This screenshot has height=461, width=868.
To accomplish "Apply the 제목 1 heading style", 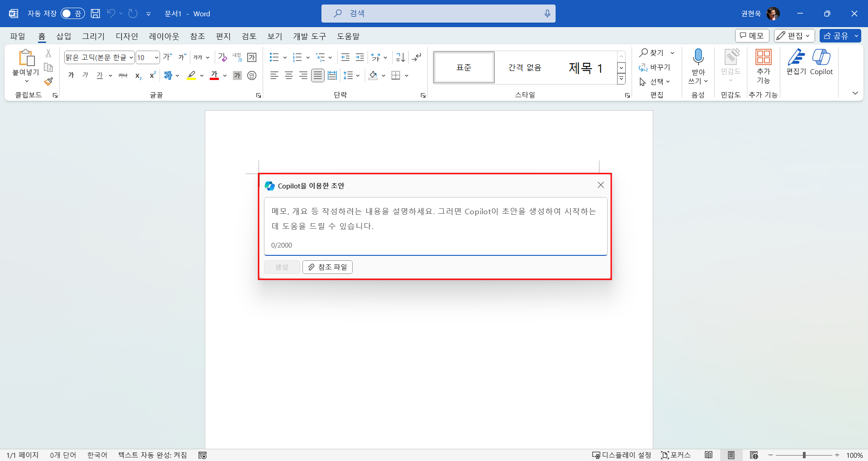I will click(x=586, y=68).
